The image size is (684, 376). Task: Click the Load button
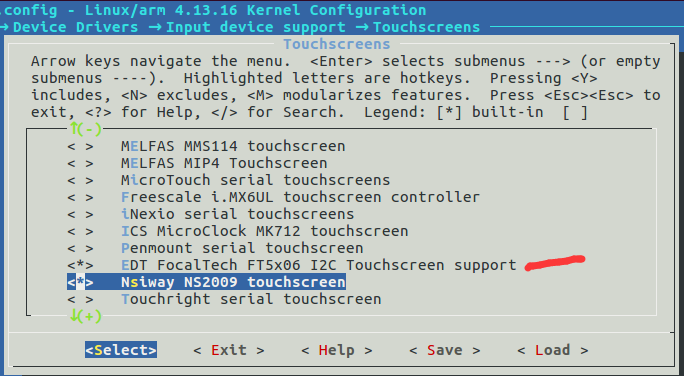(x=553, y=350)
